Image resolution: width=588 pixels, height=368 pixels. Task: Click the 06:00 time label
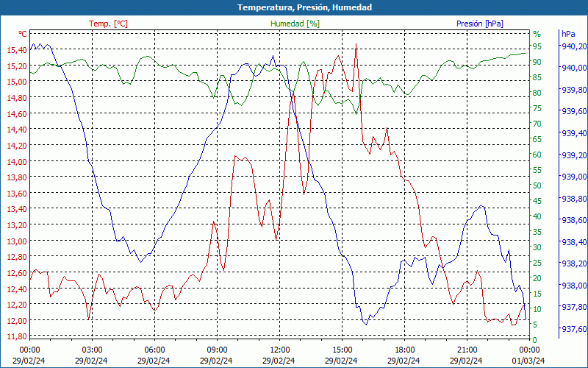154,350
